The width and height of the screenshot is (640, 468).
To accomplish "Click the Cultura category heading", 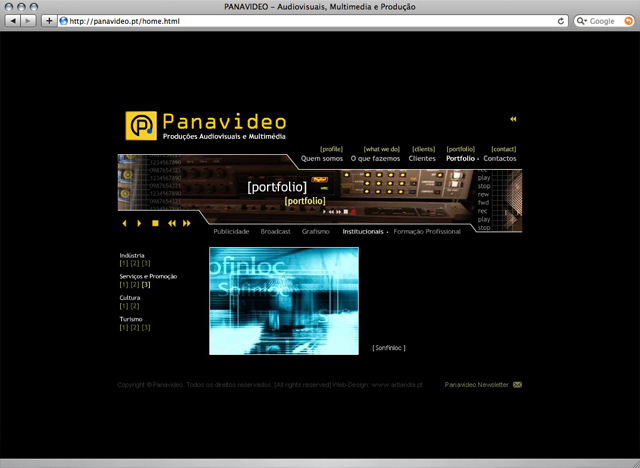I will coord(130,298).
